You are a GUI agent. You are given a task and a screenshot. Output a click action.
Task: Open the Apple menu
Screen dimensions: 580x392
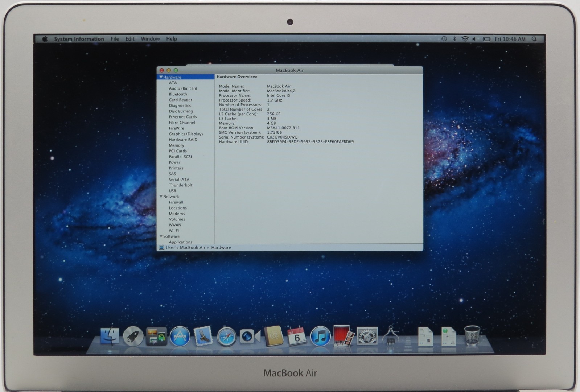coord(45,39)
